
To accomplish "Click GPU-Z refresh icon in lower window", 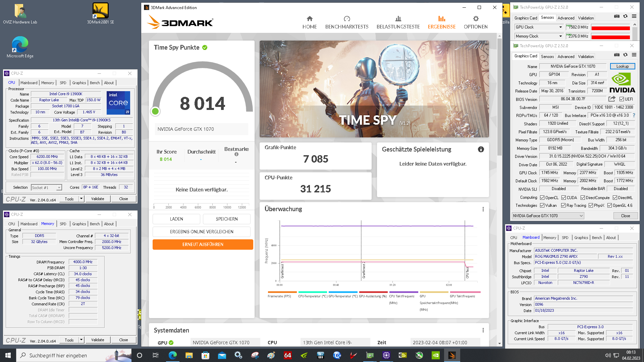I will pyautogui.click(x=625, y=55).
